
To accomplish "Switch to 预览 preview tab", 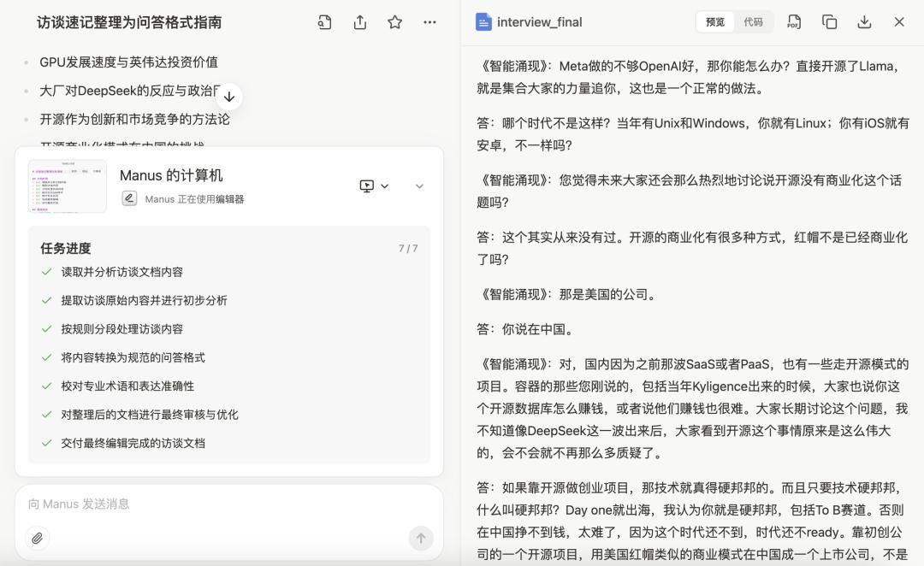I will point(714,22).
